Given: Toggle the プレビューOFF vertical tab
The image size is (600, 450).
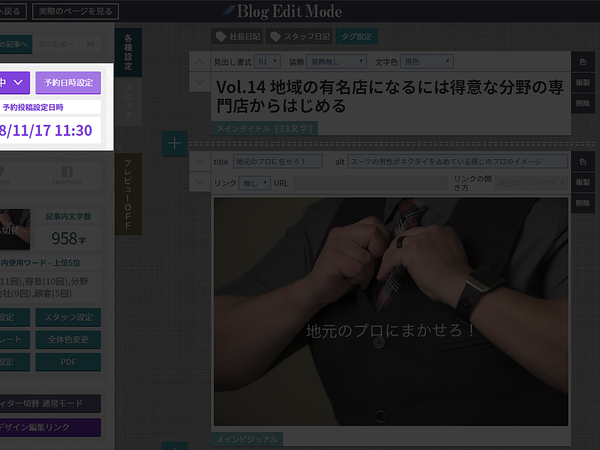Looking at the screenshot, I should coord(128,194).
